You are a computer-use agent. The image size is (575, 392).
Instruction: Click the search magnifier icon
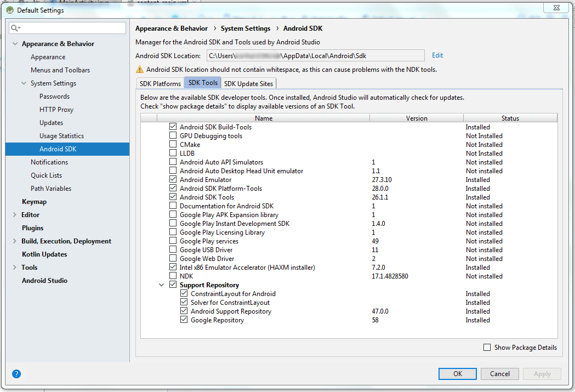click(x=15, y=28)
